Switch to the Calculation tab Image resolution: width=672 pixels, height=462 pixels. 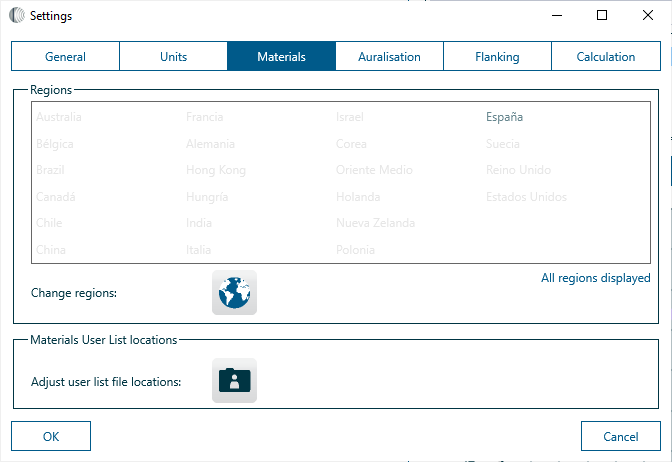tap(606, 56)
